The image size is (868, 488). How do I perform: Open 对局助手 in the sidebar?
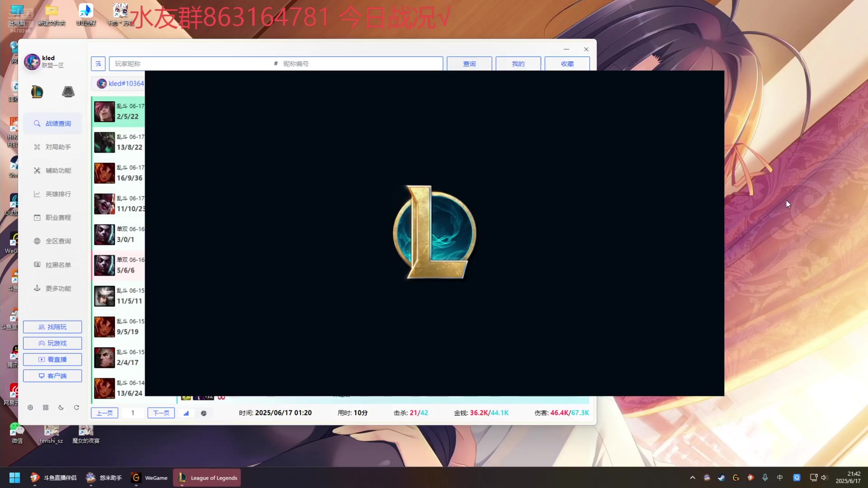(x=52, y=147)
